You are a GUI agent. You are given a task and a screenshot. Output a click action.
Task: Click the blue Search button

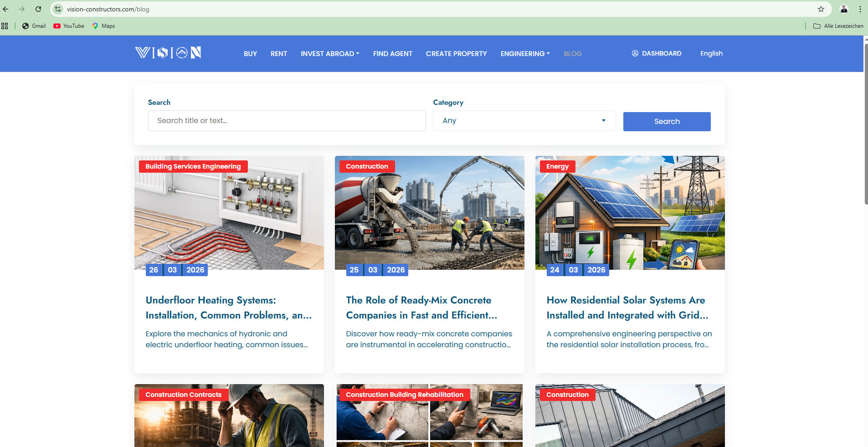coord(667,122)
